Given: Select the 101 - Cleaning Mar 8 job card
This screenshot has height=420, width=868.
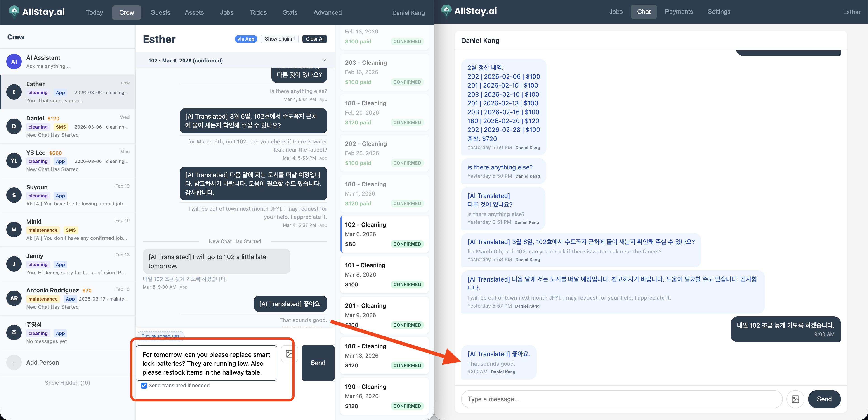Looking at the screenshot, I should pos(384,274).
